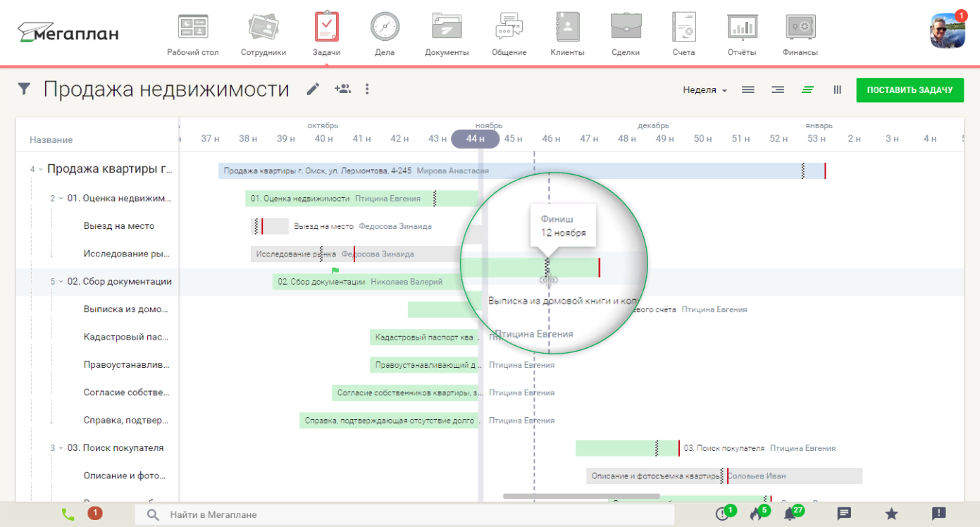Image resolution: width=980 pixels, height=527 pixels.
Task: Select Согласие собстве... in task list
Action: coord(126,392)
